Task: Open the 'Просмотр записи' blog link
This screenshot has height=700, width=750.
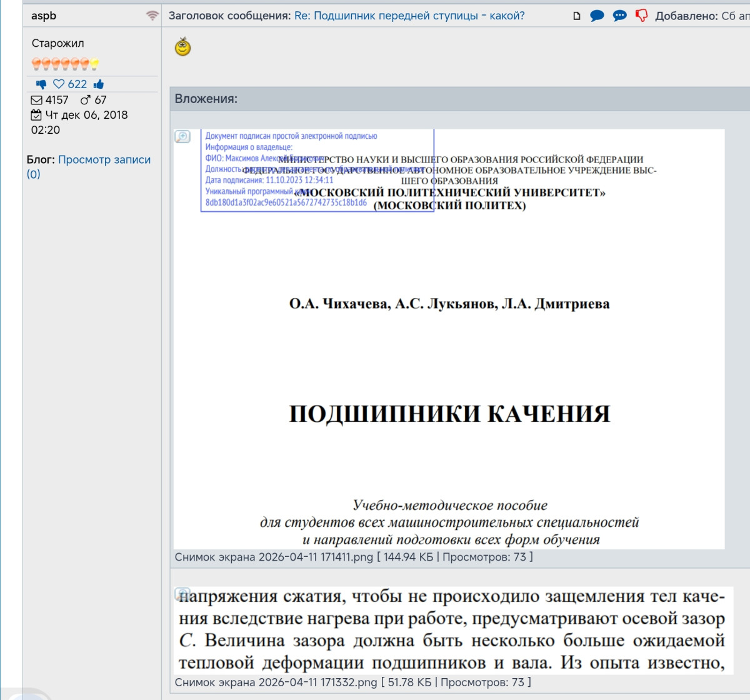Action: [104, 159]
